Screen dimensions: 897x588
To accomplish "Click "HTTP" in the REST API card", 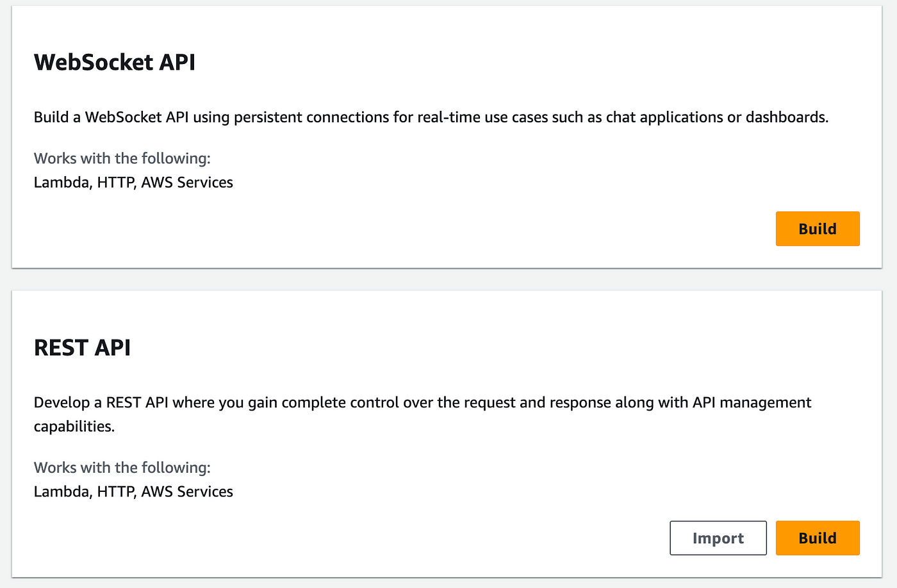I will 115,492.
